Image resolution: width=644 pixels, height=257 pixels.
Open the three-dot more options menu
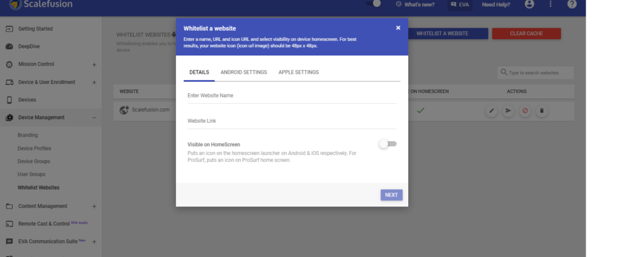551,4
